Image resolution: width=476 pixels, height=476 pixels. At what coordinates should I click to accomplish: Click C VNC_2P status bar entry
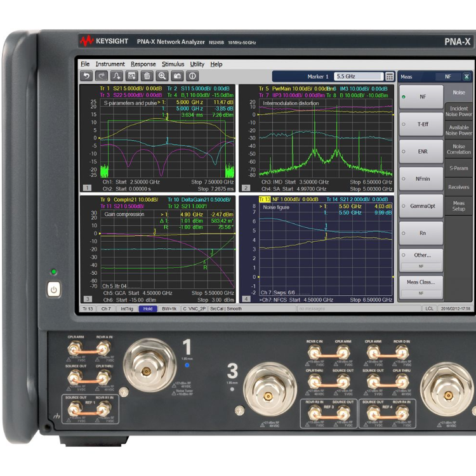tap(194, 308)
